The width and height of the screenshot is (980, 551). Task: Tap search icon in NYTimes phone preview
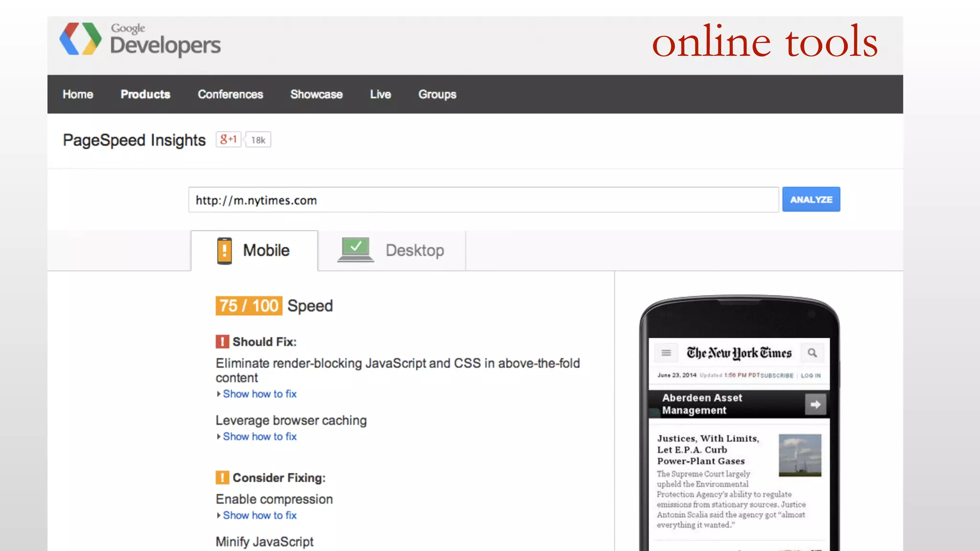pyautogui.click(x=812, y=353)
